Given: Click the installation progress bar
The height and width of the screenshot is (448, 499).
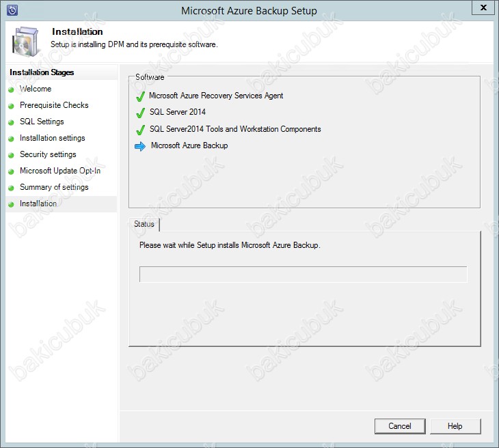Looking at the screenshot, I should 304,274.
